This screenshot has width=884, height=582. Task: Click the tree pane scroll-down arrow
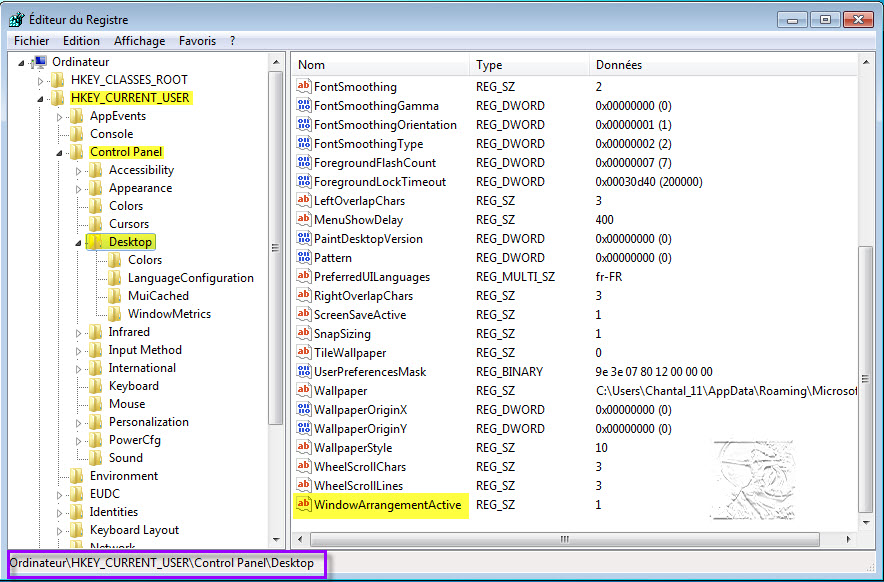pyautogui.click(x=276, y=540)
